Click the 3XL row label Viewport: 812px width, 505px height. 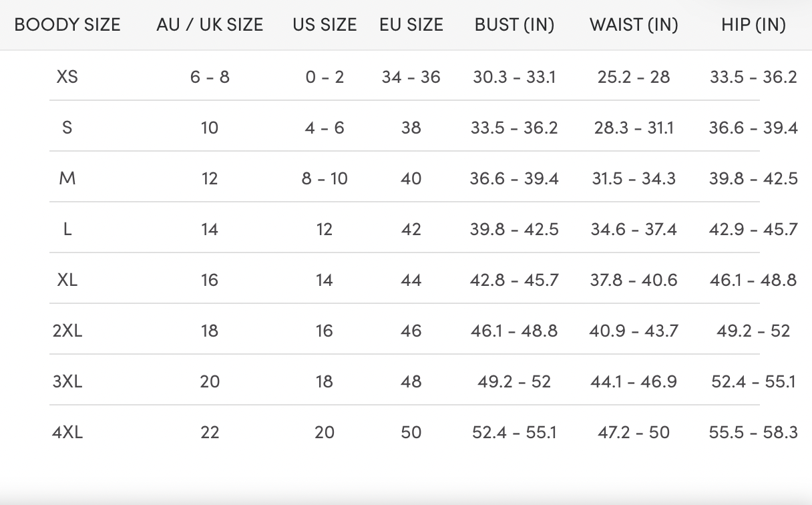click(67, 381)
